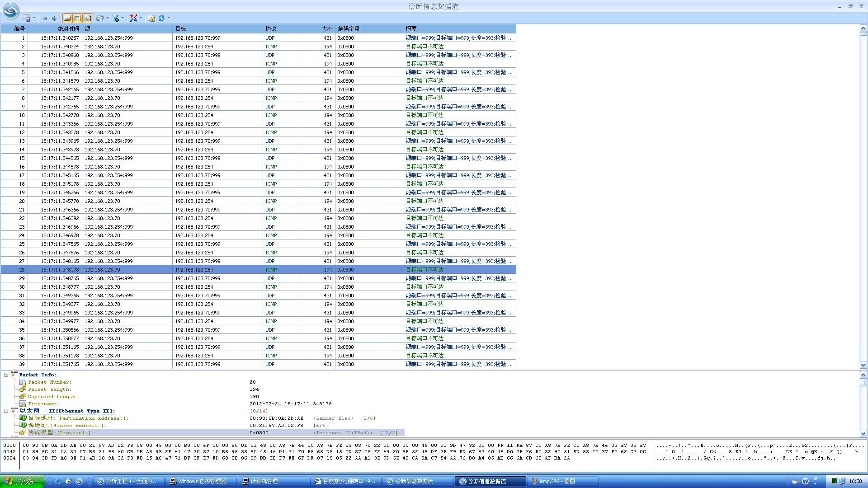This screenshot has width=868, height=488.
Task: Click packet list scrollbar down arrow
Action: [863, 365]
